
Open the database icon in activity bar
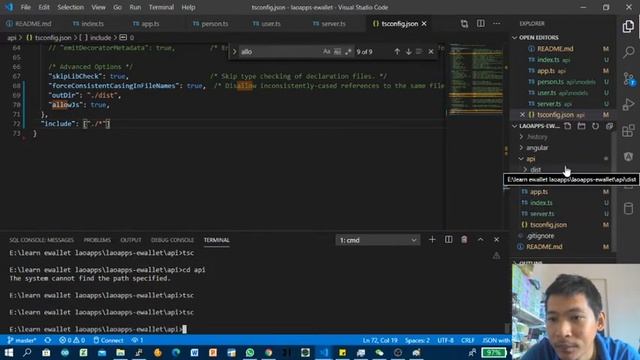pos(629,209)
